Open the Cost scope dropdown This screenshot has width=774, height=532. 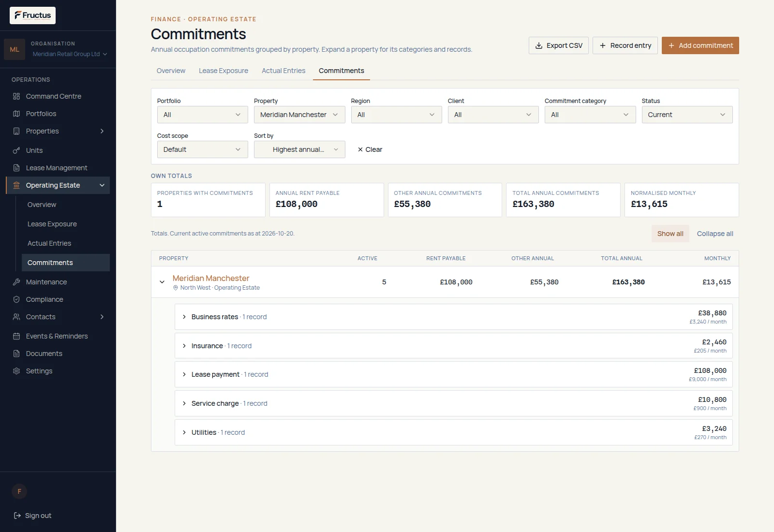[x=202, y=149]
